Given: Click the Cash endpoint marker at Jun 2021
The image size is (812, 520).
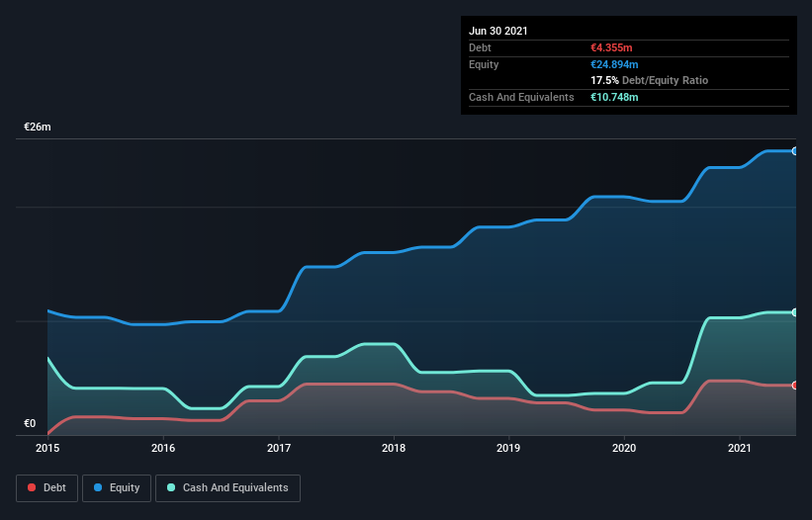Looking at the screenshot, I should click(795, 312).
